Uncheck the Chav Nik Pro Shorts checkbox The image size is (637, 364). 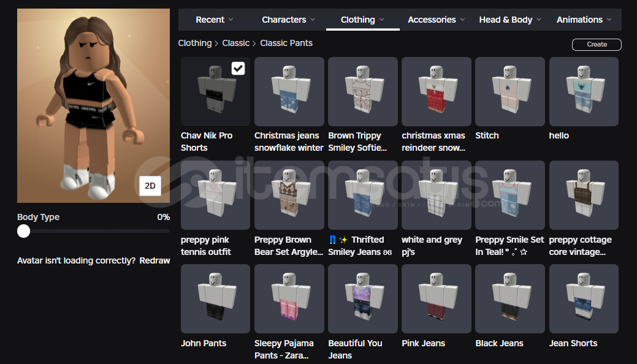click(238, 69)
